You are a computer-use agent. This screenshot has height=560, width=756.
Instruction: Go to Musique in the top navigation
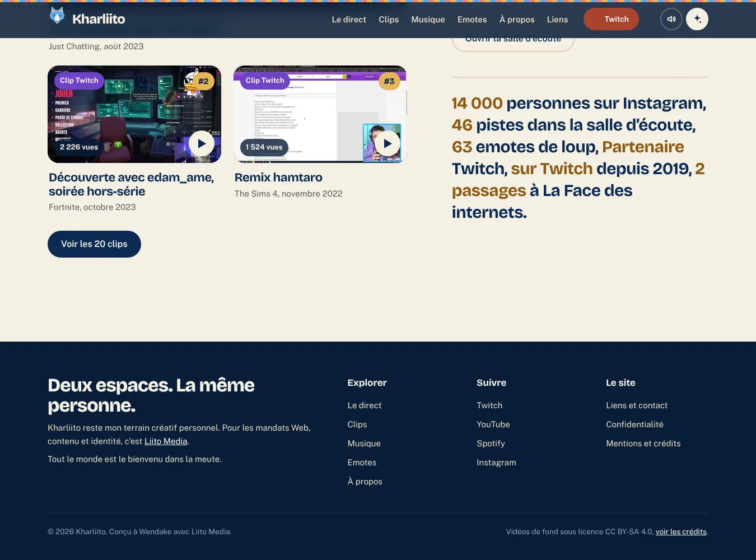[428, 20]
